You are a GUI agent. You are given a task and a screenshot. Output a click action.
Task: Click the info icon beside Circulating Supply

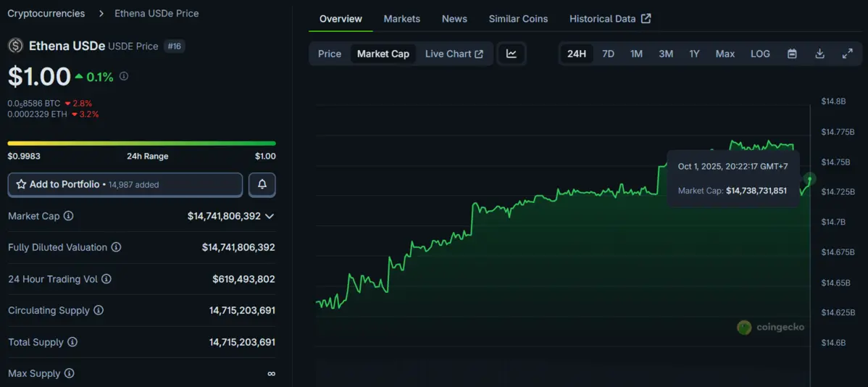pos(99,310)
